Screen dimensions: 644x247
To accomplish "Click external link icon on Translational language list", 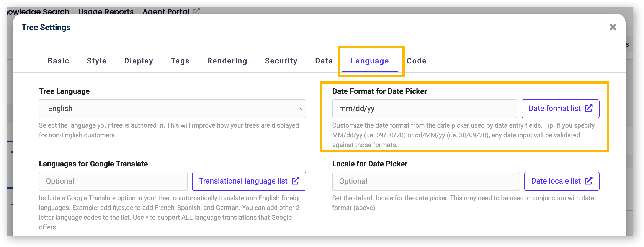I will point(295,181).
